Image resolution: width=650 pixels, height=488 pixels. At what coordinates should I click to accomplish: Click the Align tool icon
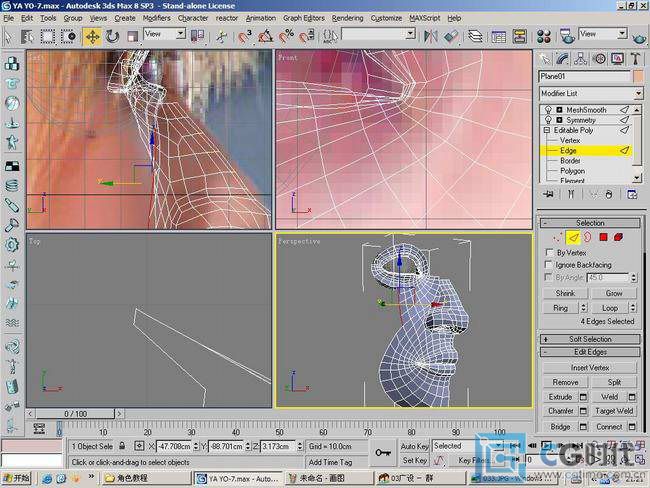tap(451, 36)
